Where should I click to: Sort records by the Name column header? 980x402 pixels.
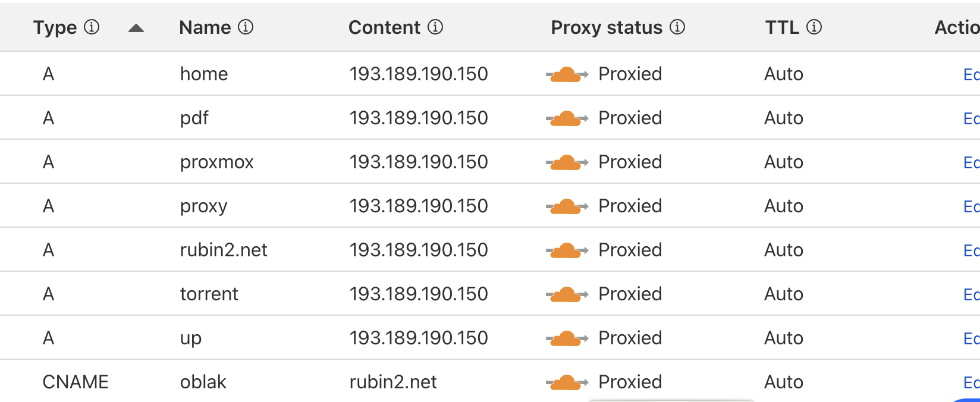205,27
